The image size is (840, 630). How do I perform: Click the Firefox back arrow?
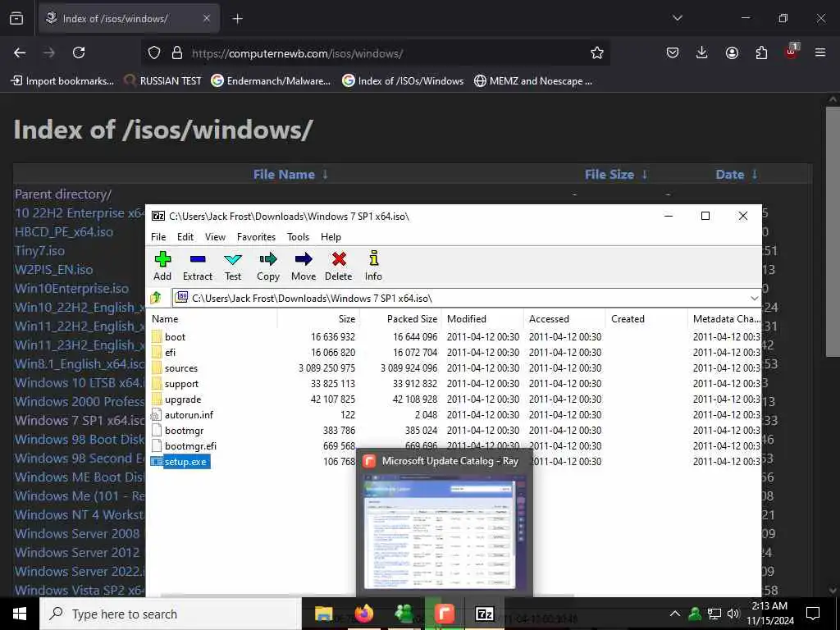pos(20,52)
